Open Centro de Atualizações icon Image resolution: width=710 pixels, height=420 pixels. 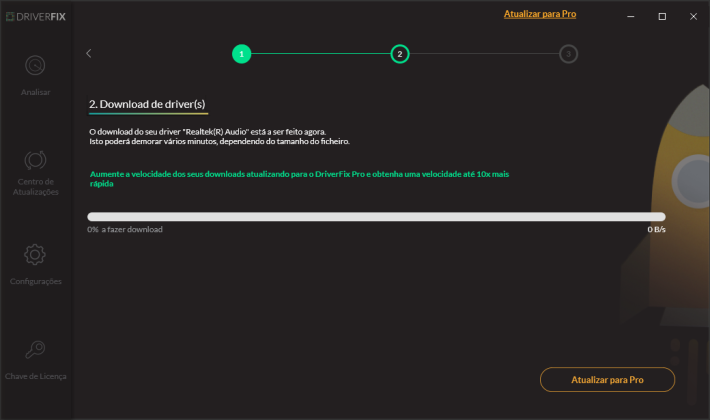click(35, 160)
